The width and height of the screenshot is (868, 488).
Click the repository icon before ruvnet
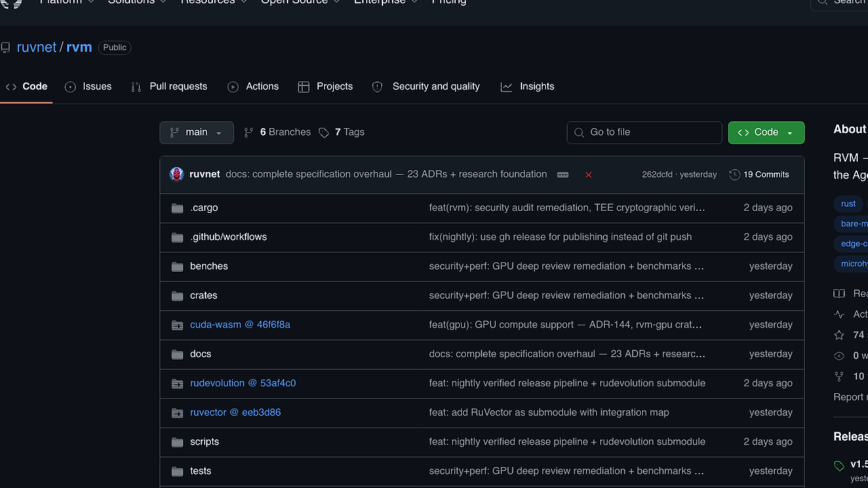click(x=5, y=47)
